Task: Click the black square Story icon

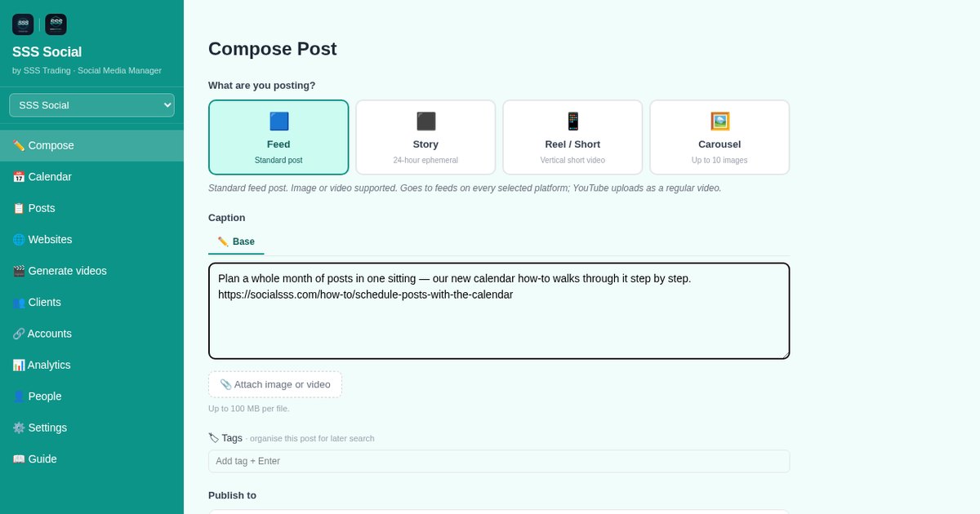Action: 425,122
